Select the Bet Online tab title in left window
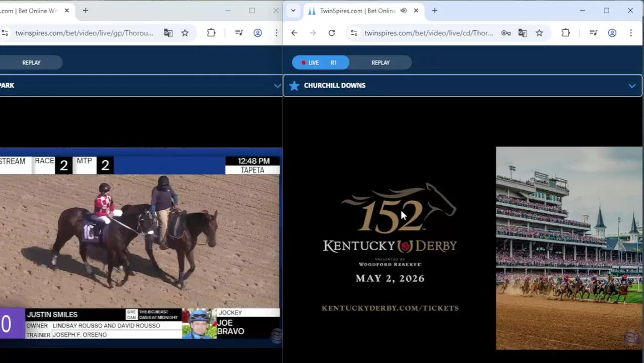This screenshot has width=644, height=363. click(x=29, y=11)
